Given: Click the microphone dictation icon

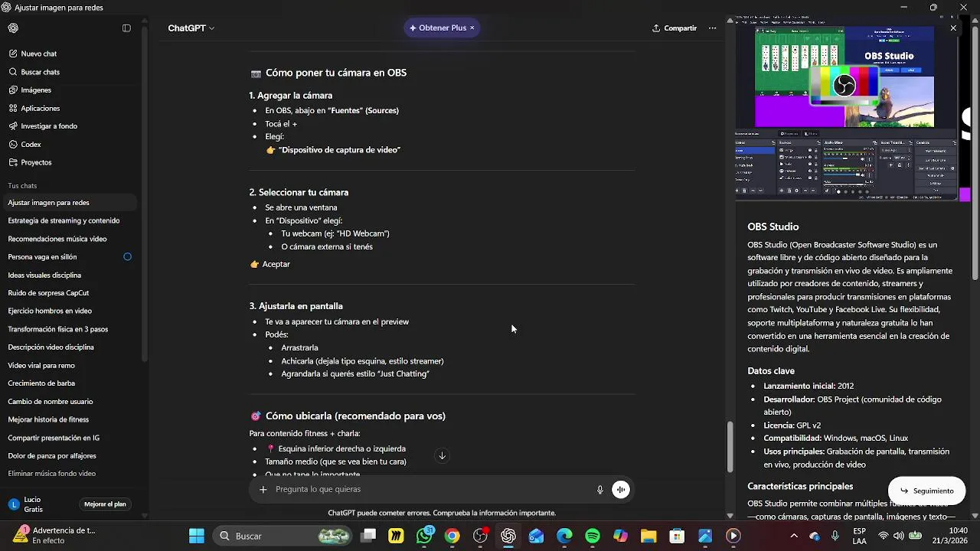Looking at the screenshot, I should pyautogui.click(x=600, y=490).
